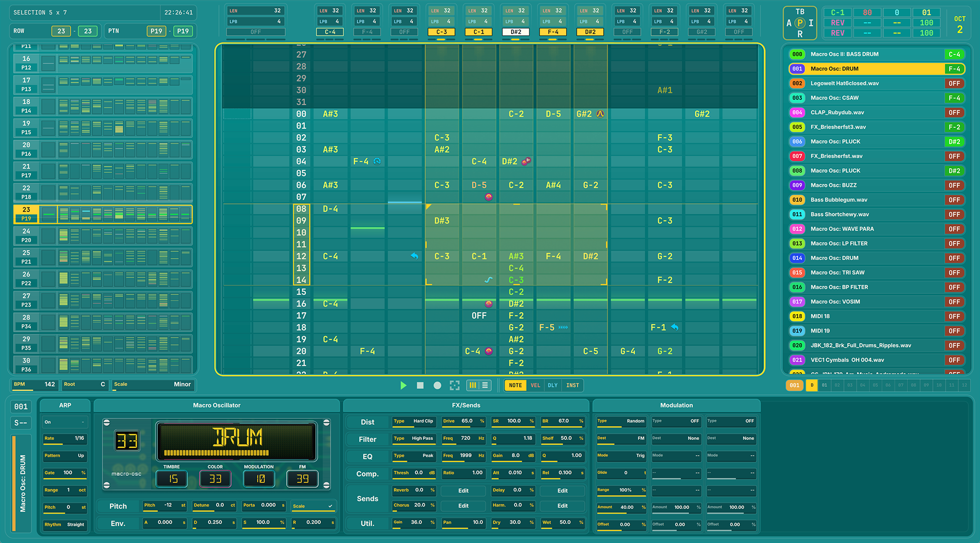Click the orange 010 badge for Bass Bubblegum
This screenshot has width=980, height=543.
coord(797,200)
